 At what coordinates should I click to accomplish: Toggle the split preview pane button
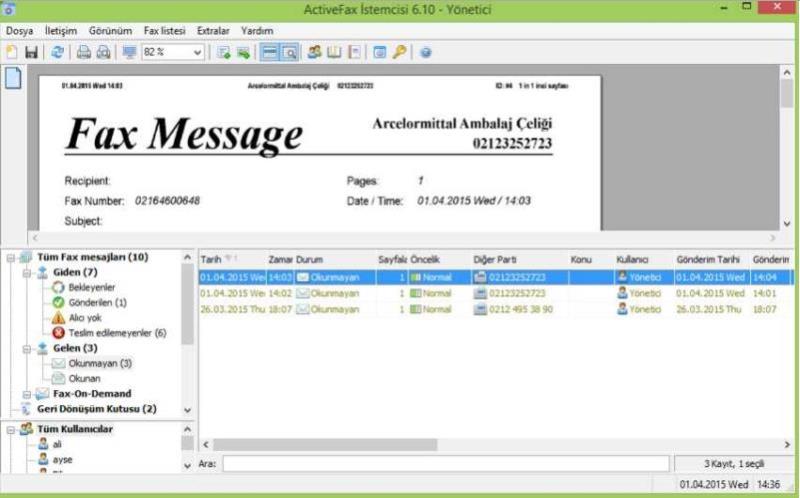point(269,52)
